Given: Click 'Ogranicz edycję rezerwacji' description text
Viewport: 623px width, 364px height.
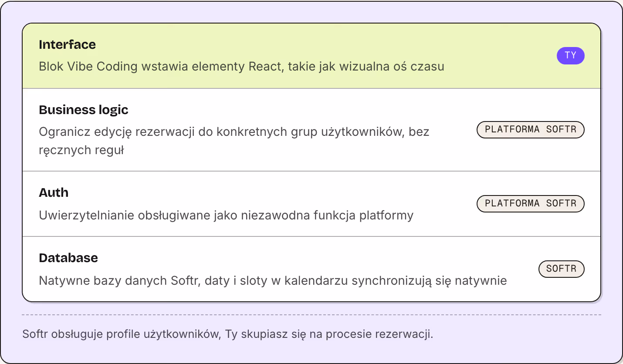Looking at the screenshot, I should pyautogui.click(x=234, y=141).
